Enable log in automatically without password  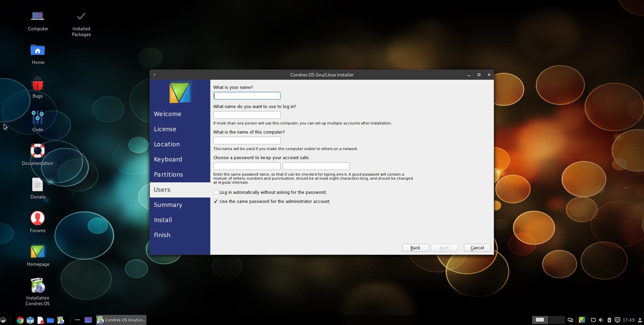[216, 192]
